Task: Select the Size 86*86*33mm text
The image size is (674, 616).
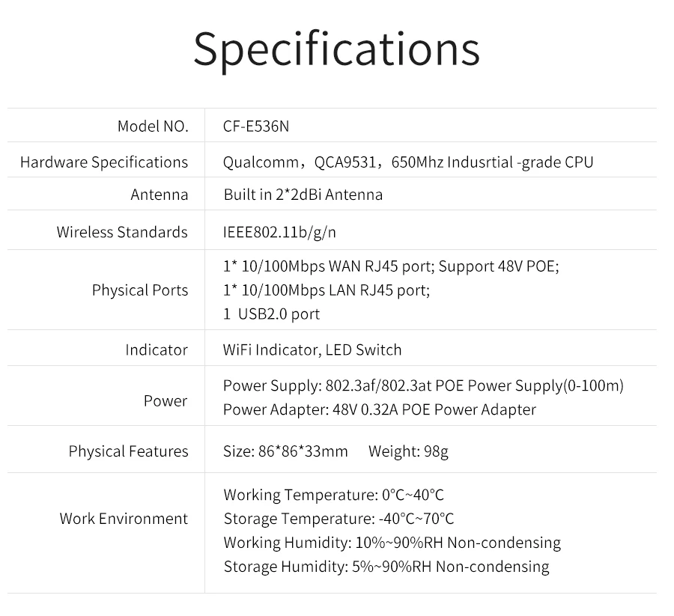Action: [285, 451]
